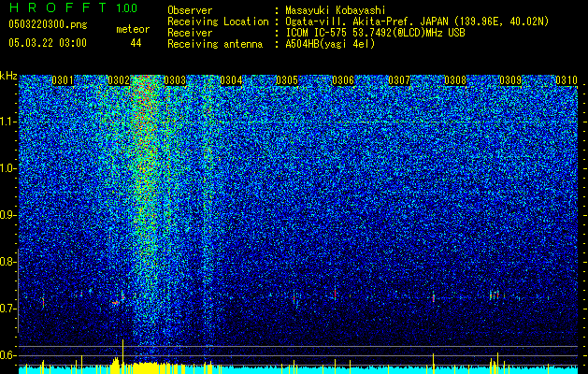Click the 0302 time marker

point(119,80)
